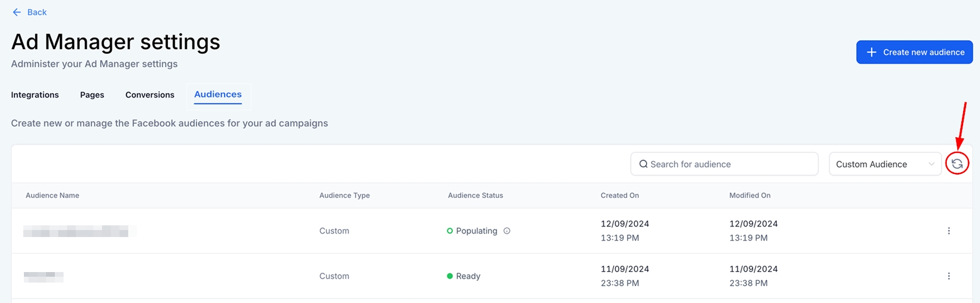The width and height of the screenshot is (980, 303).
Task: Open the Ready audience's three-dot menu
Action: (949, 276)
